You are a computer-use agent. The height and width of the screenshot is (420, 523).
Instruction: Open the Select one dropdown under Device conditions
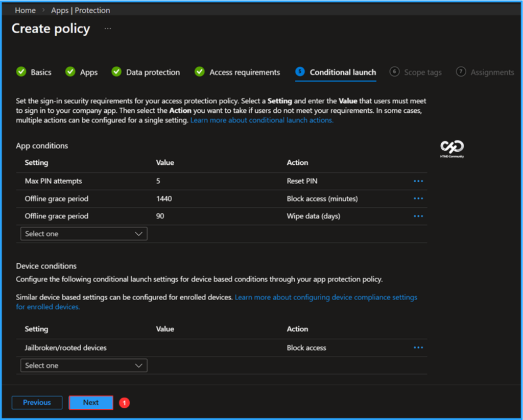click(x=83, y=365)
